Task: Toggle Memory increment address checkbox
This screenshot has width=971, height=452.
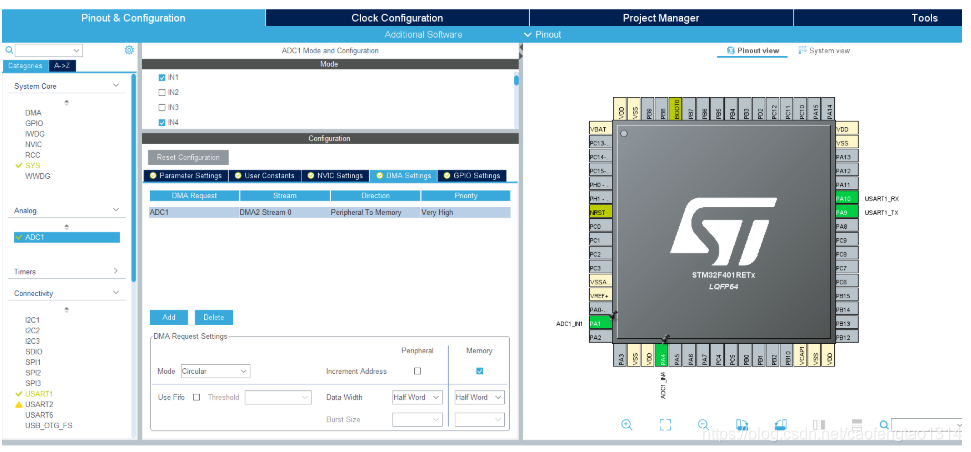Action: 479,372
